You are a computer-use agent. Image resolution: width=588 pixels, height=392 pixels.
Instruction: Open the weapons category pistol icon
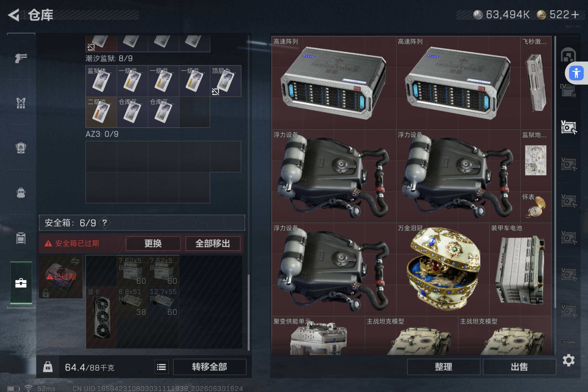tap(21, 58)
